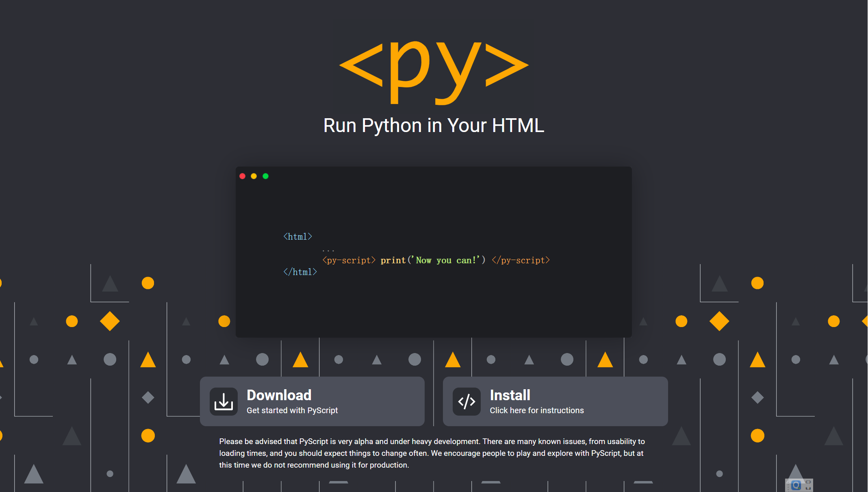Open the Download card title

point(279,395)
